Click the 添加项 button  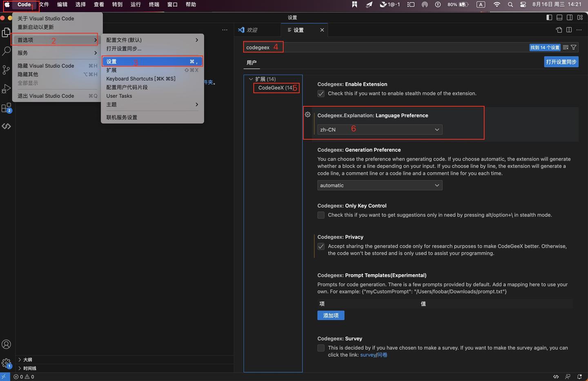(x=330, y=315)
